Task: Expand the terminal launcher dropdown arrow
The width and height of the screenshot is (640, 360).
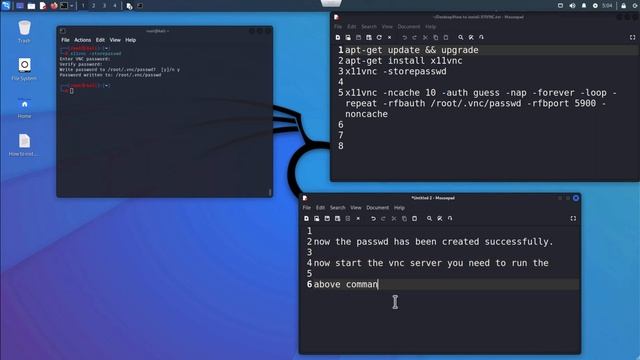Action: point(72,6)
